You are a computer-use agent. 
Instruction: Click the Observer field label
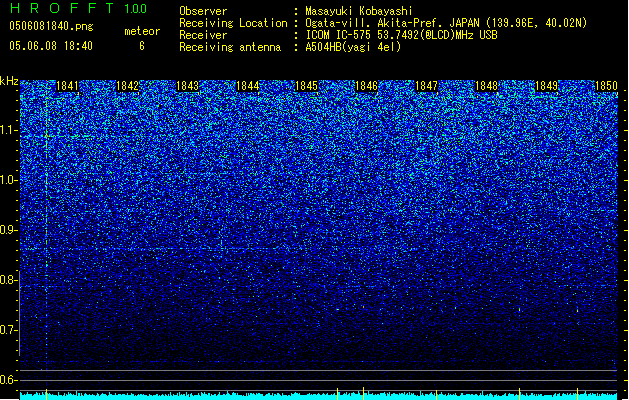(x=203, y=11)
